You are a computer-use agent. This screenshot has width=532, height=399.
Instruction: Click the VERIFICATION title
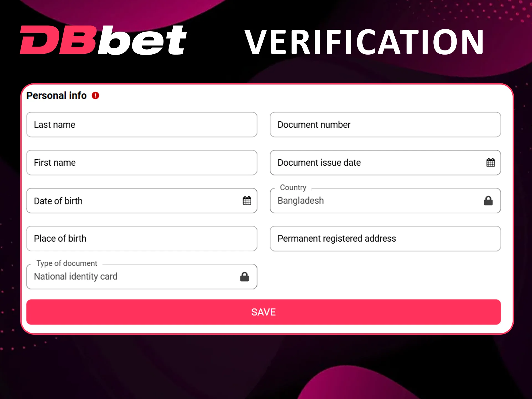tap(364, 42)
